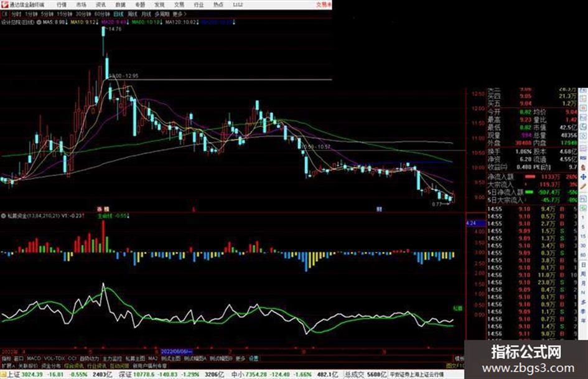Open the 关联报价 tab

(29, 365)
